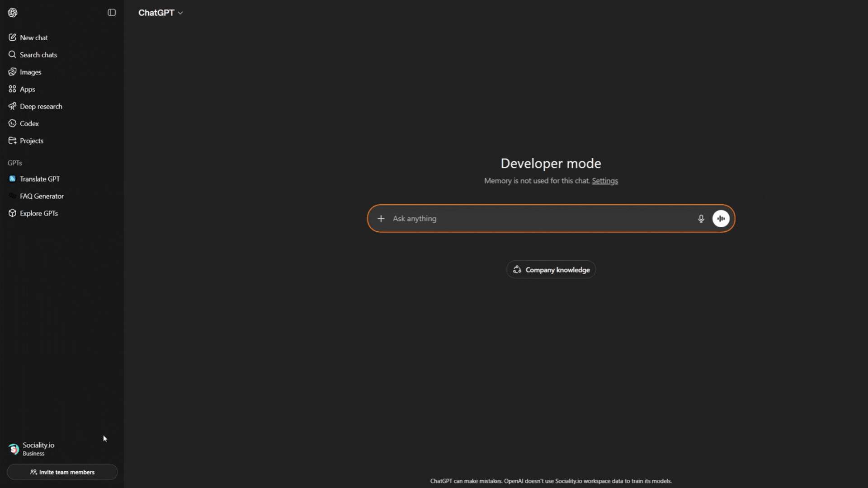Click the plus attach button in the prompt
The image size is (868, 488).
click(x=381, y=219)
